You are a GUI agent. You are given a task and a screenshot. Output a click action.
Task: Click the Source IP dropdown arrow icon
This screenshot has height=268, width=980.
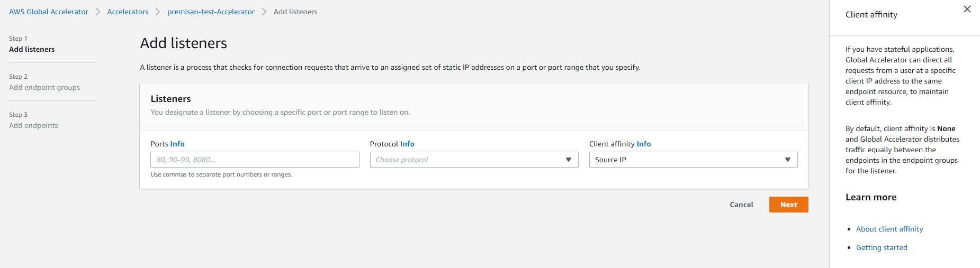[788, 160]
